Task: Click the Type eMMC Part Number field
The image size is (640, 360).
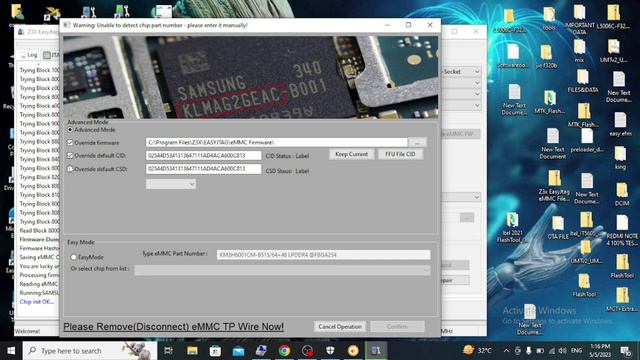Action: 323,255
